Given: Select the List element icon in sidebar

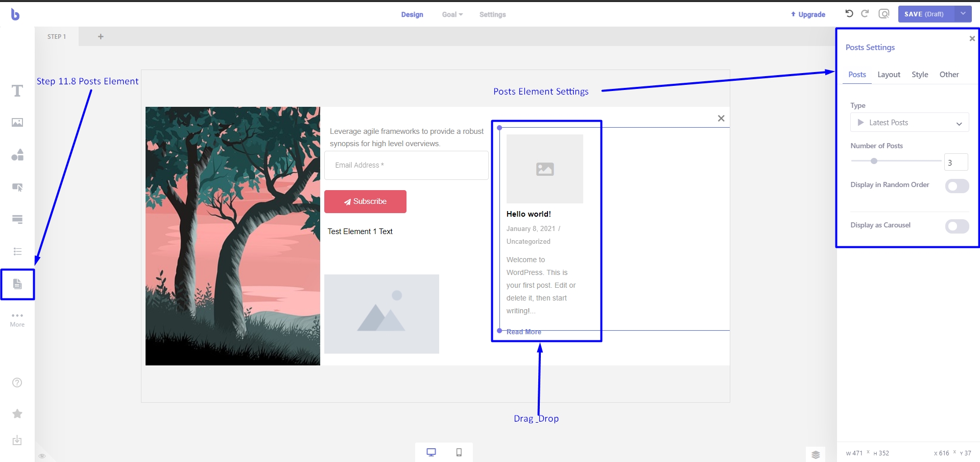Looking at the screenshot, I should (17, 251).
